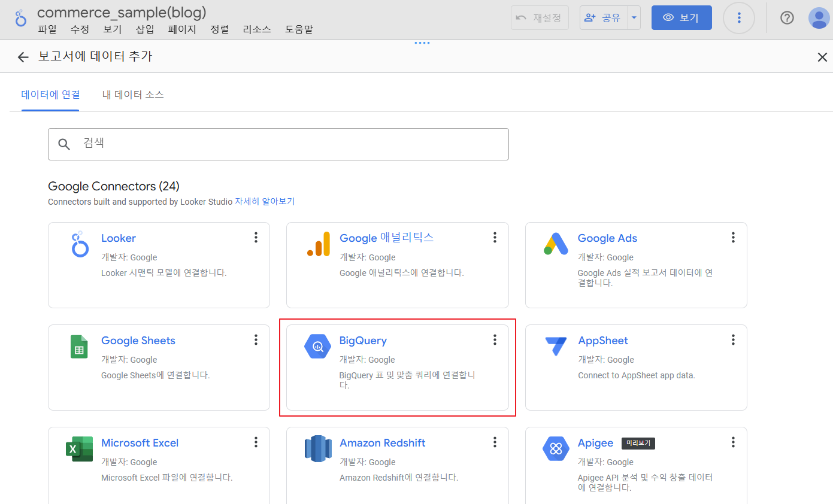The width and height of the screenshot is (833, 504).
Task: Open the help question mark icon
Action: coord(787,18)
